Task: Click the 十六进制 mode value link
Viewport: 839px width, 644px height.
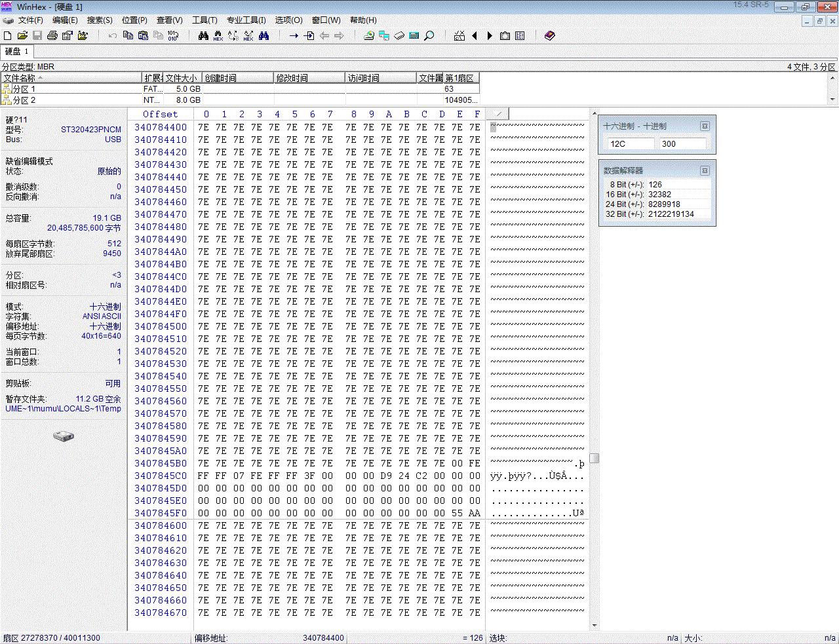Action: click(105, 307)
